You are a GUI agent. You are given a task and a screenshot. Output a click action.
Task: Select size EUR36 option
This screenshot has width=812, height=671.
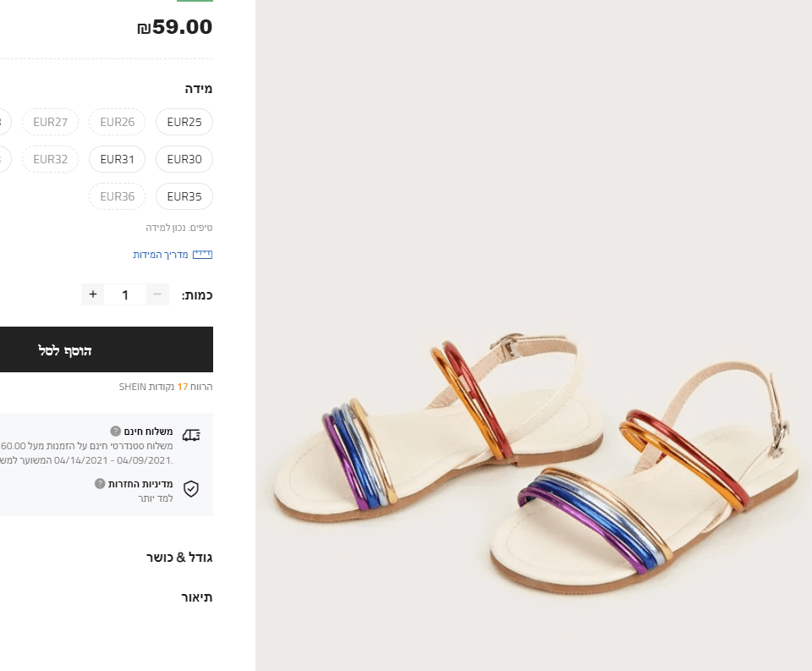[118, 196]
